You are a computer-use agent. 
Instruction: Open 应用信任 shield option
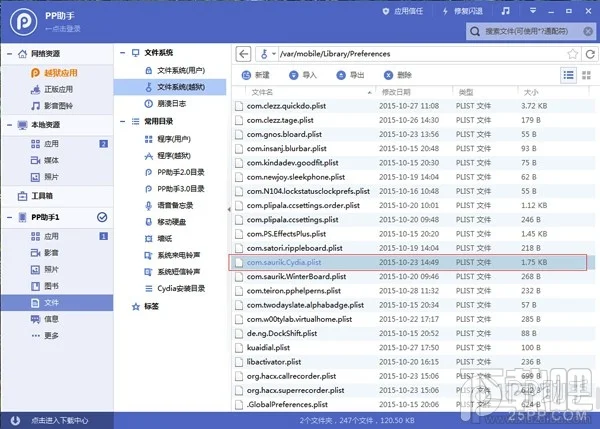(x=403, y=11)
